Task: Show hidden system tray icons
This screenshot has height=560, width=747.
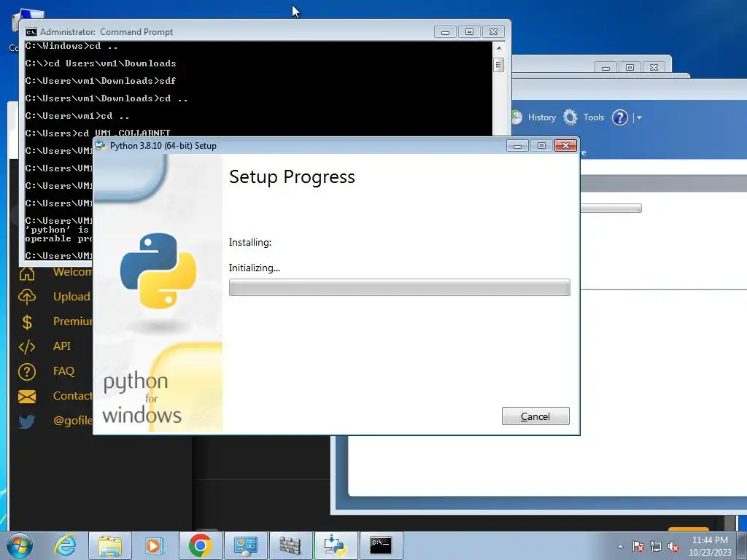Action: 620,546
